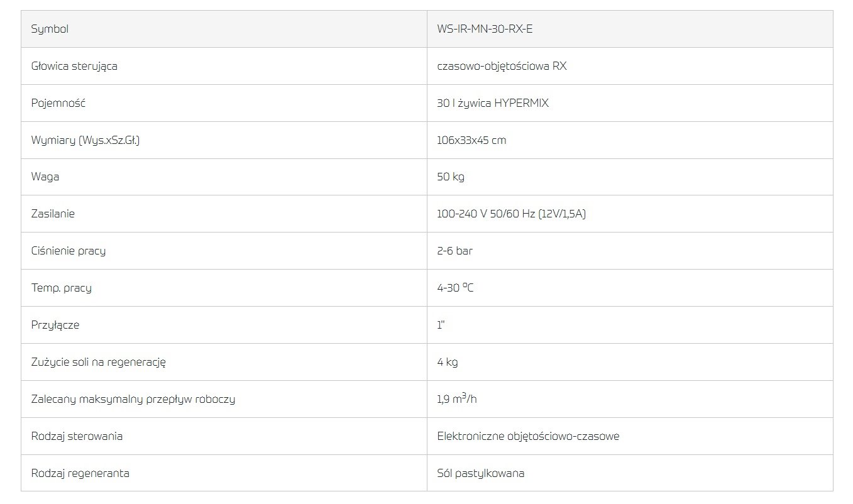Click the Pojemność row label
The height and width of the screenshot is (504, 853).
[x=58, y=103]
